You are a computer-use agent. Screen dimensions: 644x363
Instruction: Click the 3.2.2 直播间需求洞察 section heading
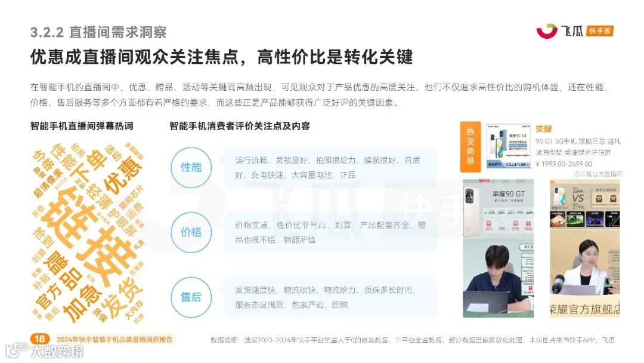click(x=98, y=32)
